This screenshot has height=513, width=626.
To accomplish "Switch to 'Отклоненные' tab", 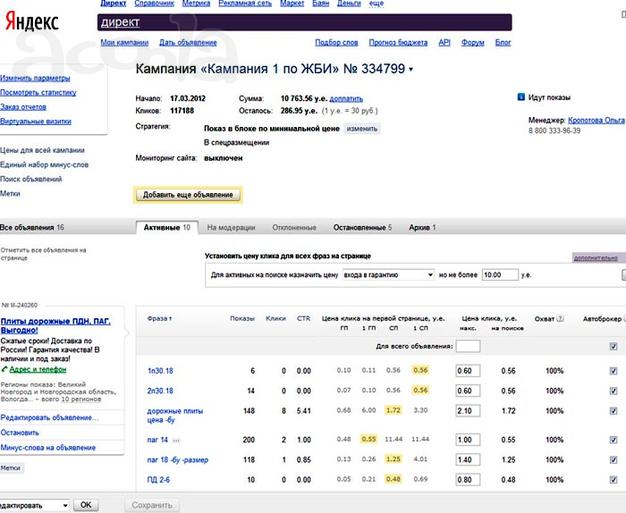I will pyautogui.click(x=294, y=228).
